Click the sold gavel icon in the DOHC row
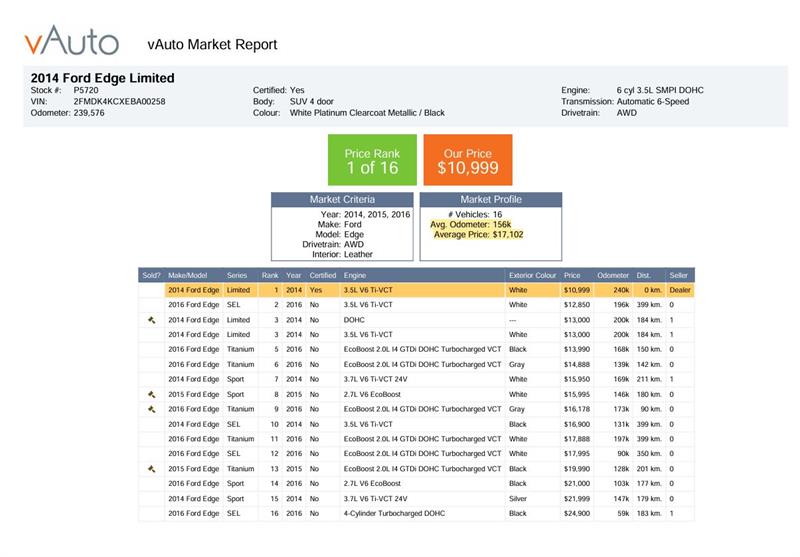This screenshot has height=557, width=800. click(x=152, y=320)
